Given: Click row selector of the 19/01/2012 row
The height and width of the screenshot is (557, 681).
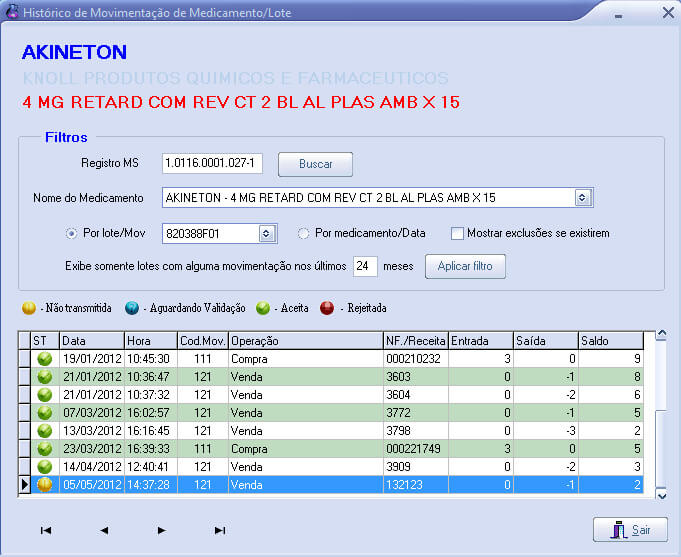Looking at the screenshot, I should 24,359.
